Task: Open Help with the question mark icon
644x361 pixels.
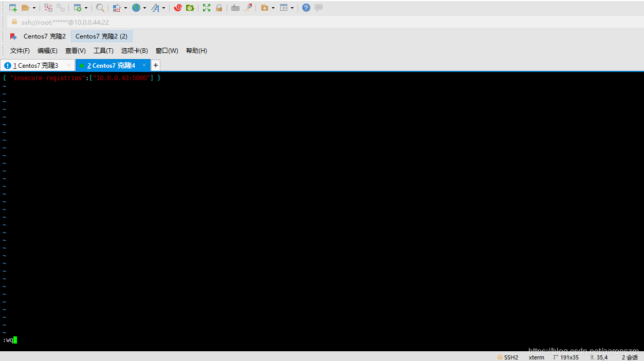Action: tap(306, 8)
